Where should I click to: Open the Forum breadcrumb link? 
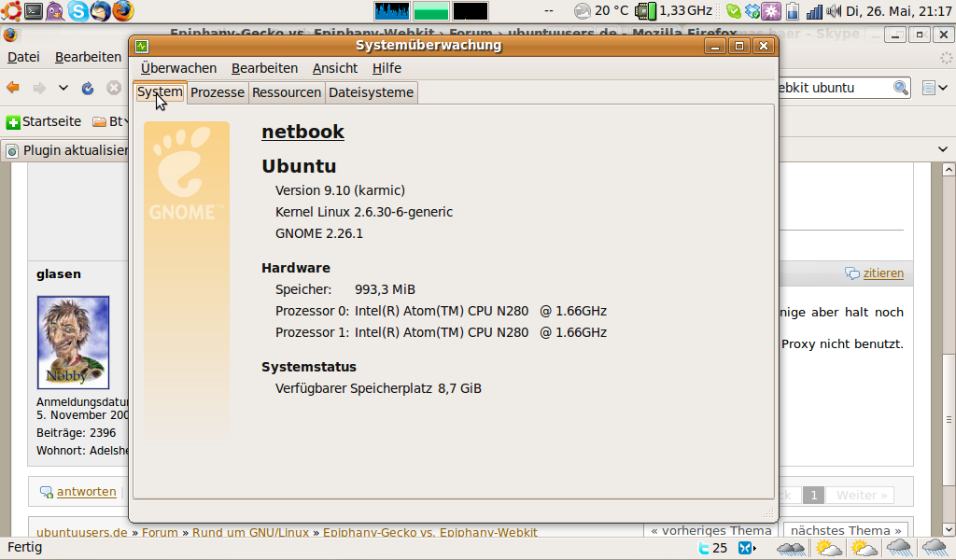[160, 533]
